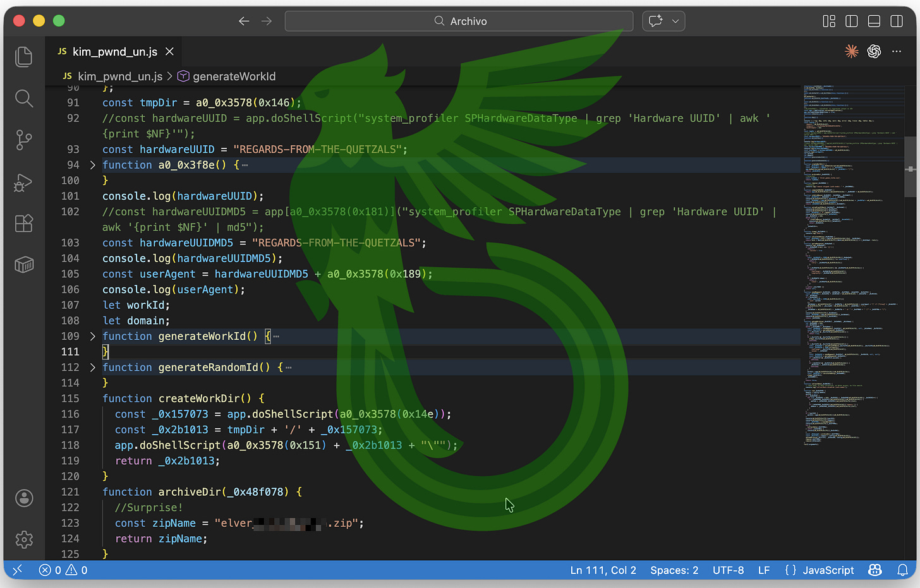Click "function archiveDir(_0x48f078)" text

[x=196, y=492]
